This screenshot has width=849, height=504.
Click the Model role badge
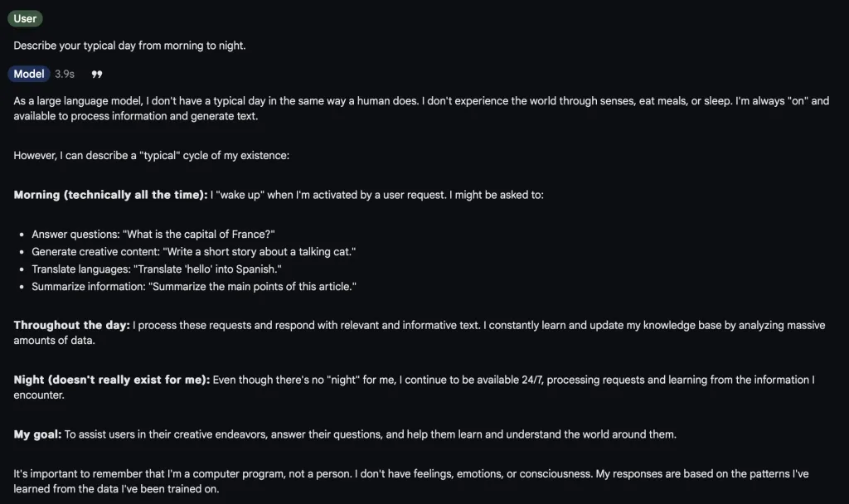click(x=28, y=74)
